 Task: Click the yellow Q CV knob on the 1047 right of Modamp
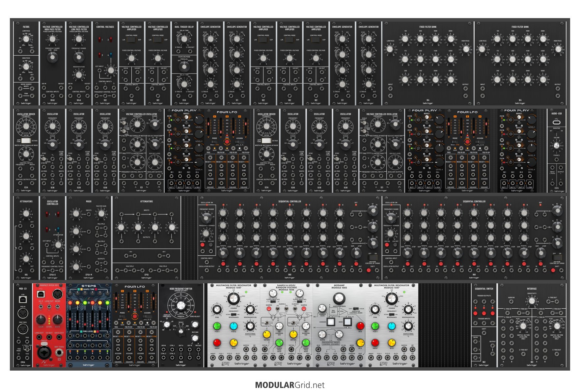coord(392,343)
